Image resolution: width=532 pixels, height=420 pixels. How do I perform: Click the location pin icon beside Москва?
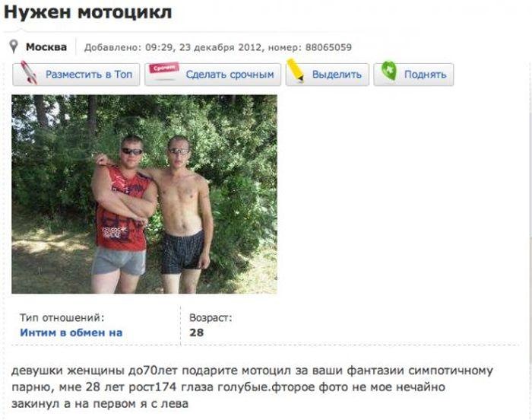(x=14, y=46)
